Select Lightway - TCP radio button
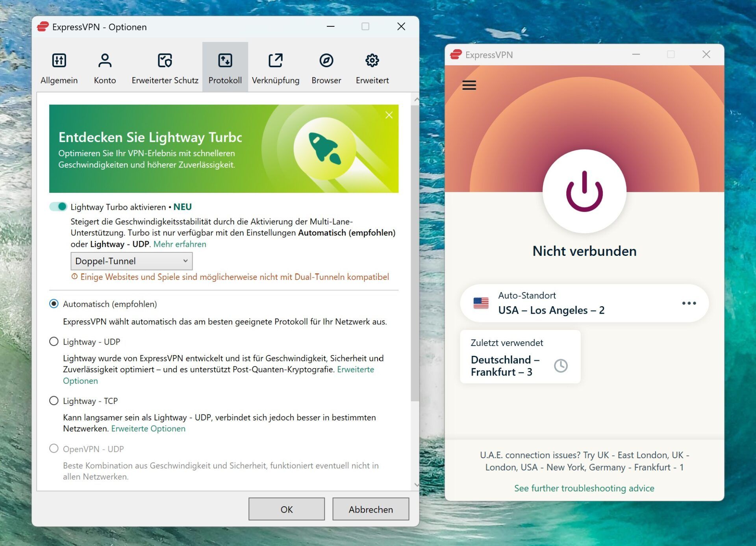 click(x=54, y=401)
